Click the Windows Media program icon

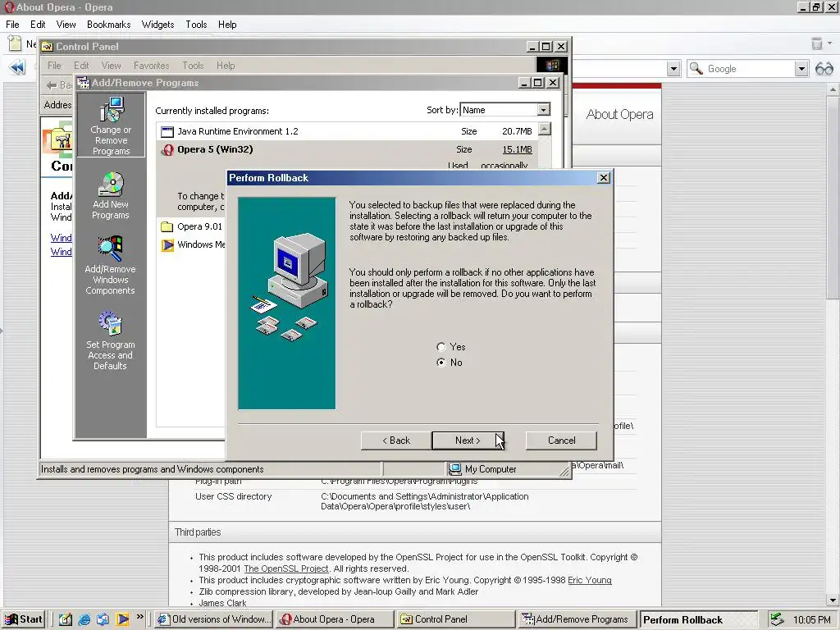tap(167, 245)
